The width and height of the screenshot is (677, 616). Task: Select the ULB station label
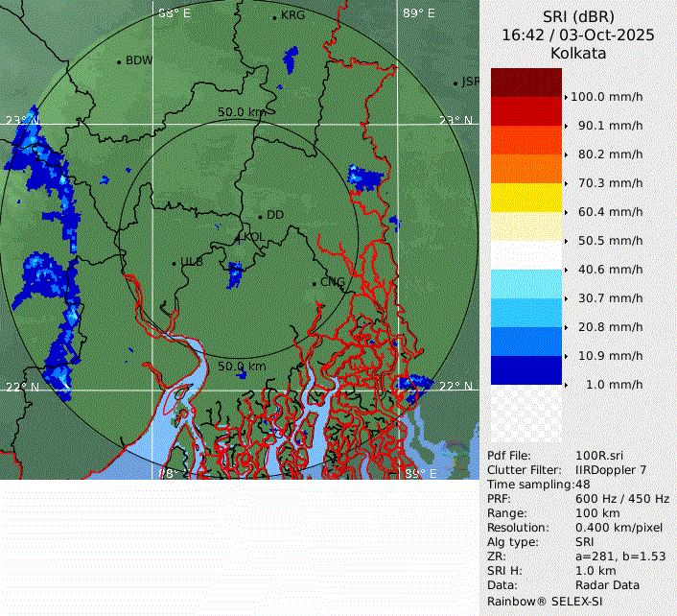coord(192,262)
